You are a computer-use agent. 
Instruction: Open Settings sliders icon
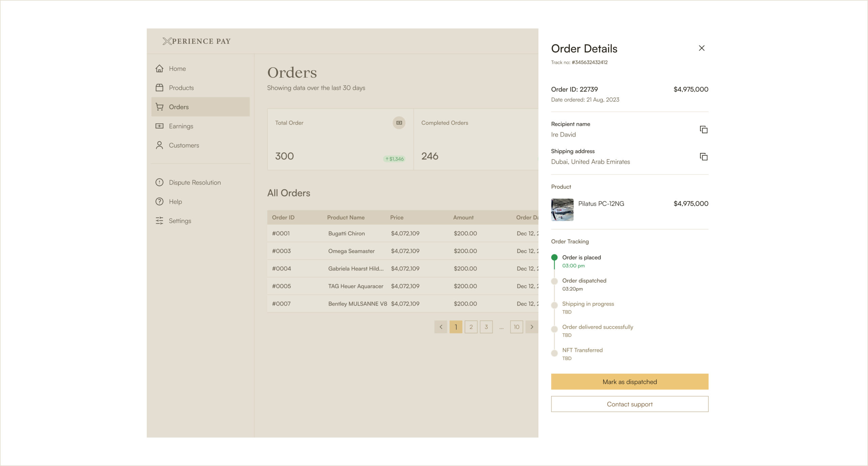[159, 221]
